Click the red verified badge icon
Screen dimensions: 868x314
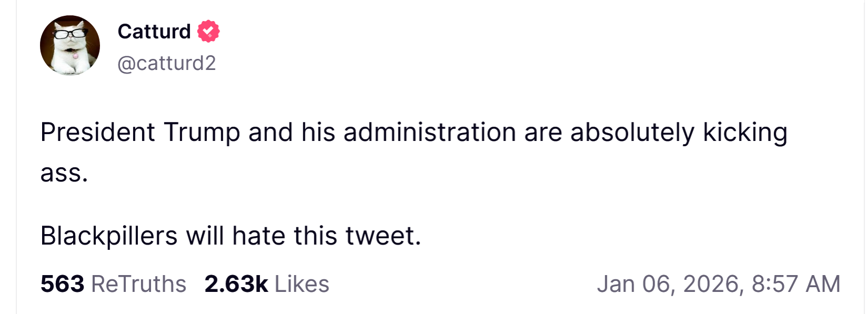pyautogui.click(x=208, y=32)
